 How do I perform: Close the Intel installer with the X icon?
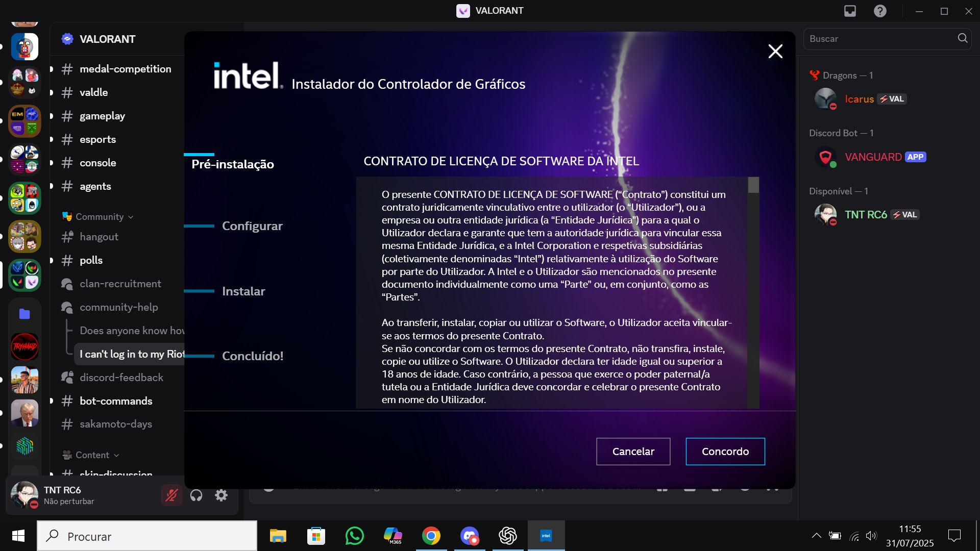click(x=775, y=51)
